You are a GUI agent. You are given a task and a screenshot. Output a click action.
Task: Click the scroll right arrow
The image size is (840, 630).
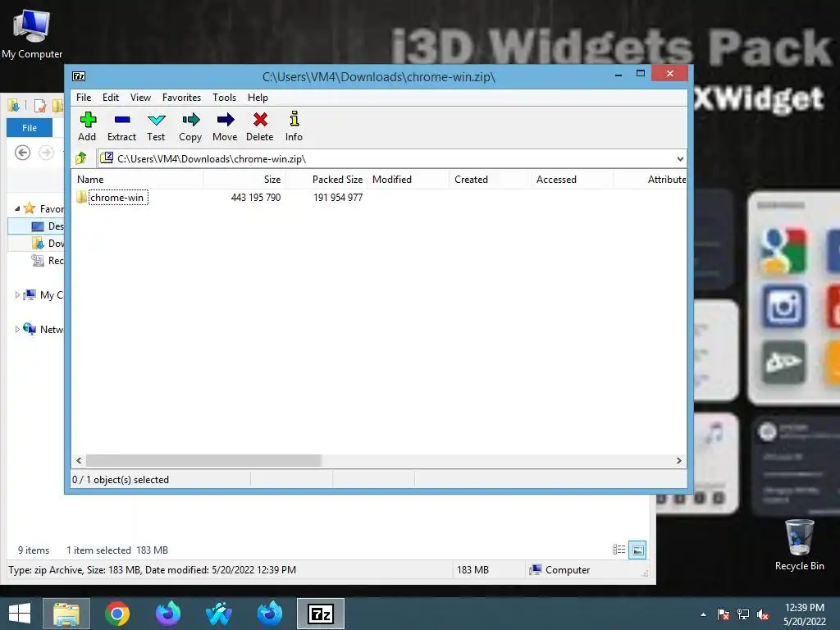point(678,460)
